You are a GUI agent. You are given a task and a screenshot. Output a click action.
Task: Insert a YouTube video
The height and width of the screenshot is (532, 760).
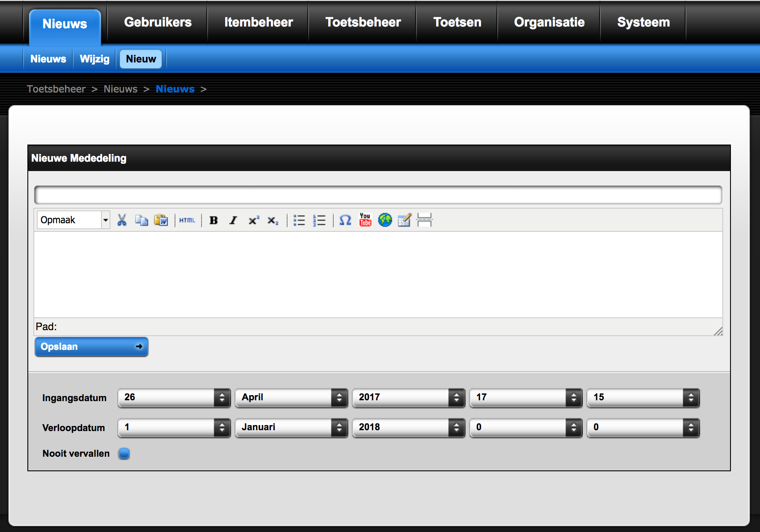(x=365, y=220)
